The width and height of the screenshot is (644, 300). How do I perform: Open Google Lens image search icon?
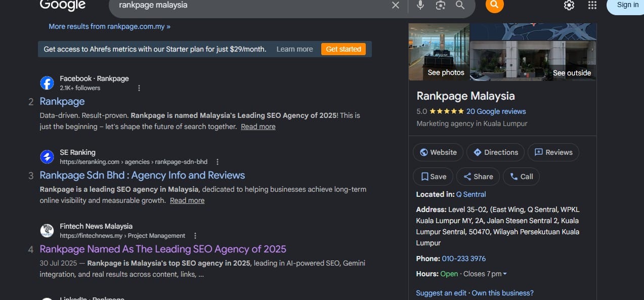click(x=441, y=5)
